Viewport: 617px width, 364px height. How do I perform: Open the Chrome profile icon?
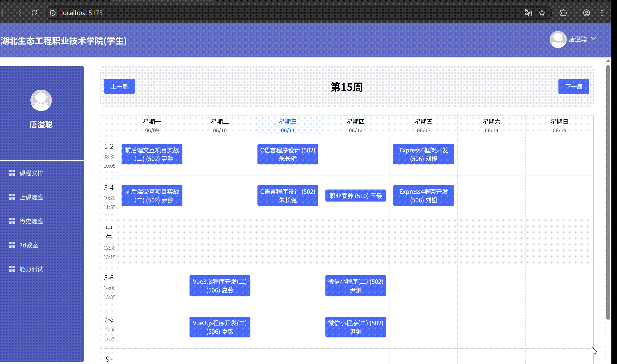click(586, 13)
